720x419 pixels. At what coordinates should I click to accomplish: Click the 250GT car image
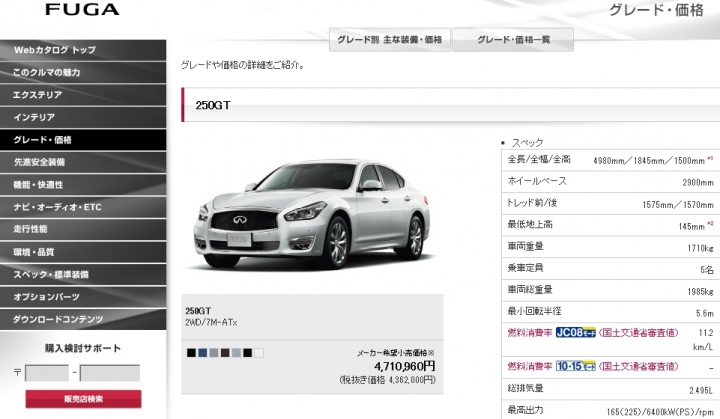(x=311, y=215)
